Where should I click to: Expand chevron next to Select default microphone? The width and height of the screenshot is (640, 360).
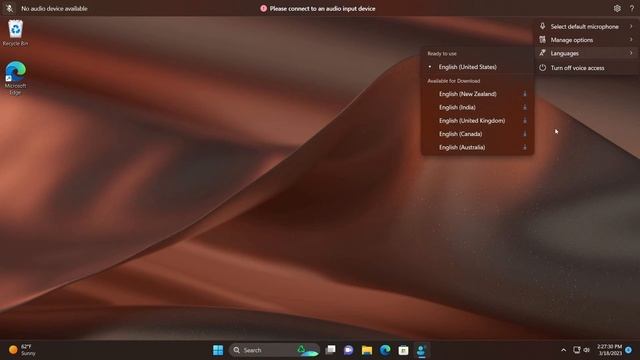631,27
